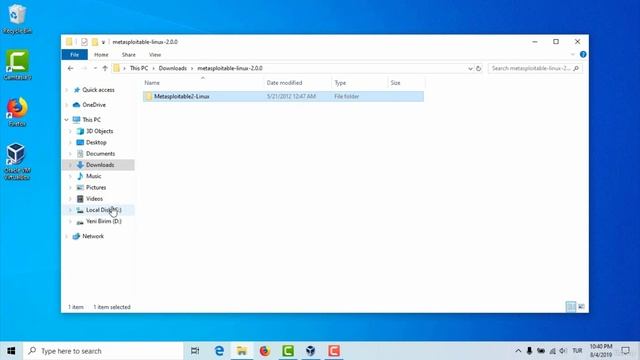This screenshot has height=360, width=640.
Task: Select Quick access in navigation pane
Action: (98, 90)
